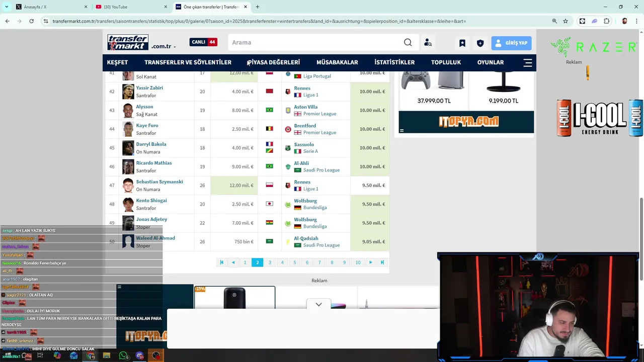The width and height of the screenshot is (644, 362).
Task: Open PİYASA DEĞERLERİ menu
Action: (273, 62)
